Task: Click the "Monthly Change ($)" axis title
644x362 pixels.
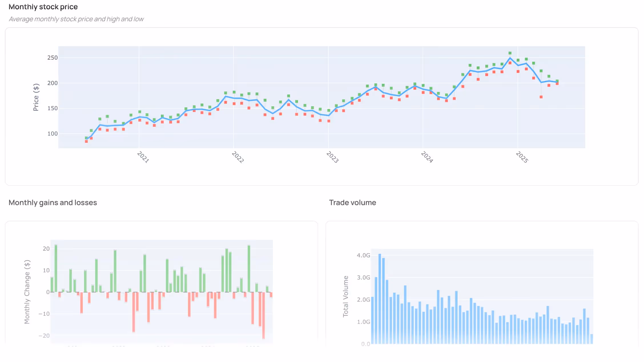Action: coord(27,292)
